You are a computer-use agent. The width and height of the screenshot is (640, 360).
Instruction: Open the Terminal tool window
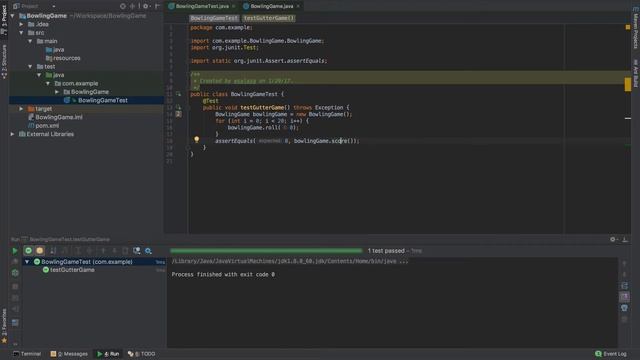[27, 354]
